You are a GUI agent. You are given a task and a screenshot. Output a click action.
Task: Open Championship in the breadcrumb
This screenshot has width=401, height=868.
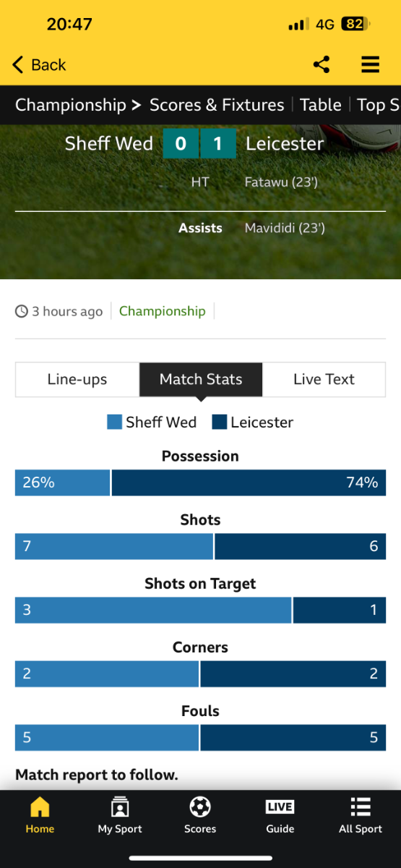tap(71, 105)
